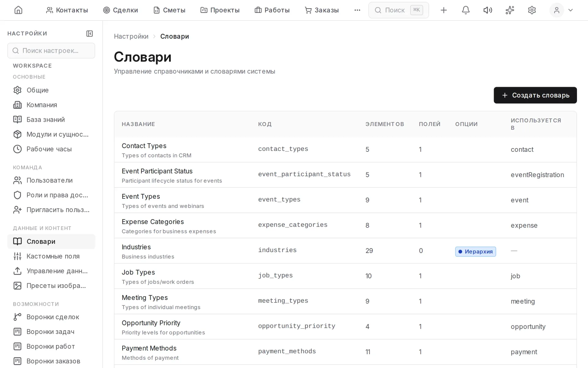Go back to Настройки breadcrumb
588x368 pixels.
(131, 36)
